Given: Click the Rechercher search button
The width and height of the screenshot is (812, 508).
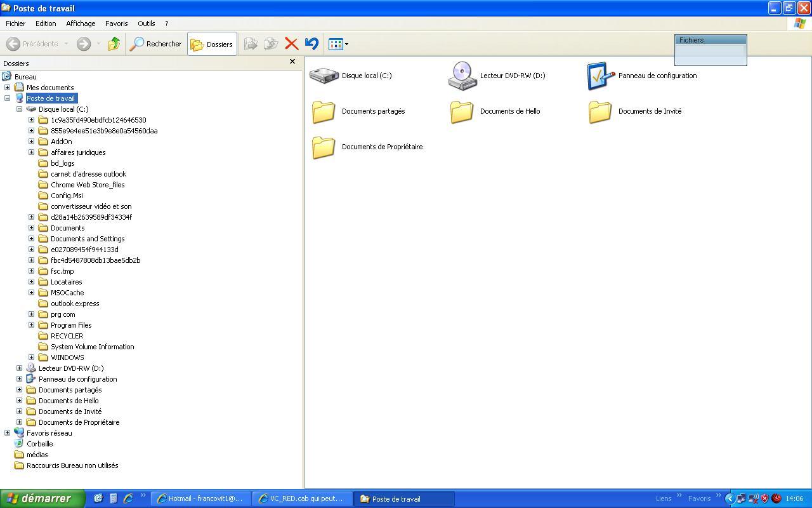Looking at the screenshot, I should 156,44.
